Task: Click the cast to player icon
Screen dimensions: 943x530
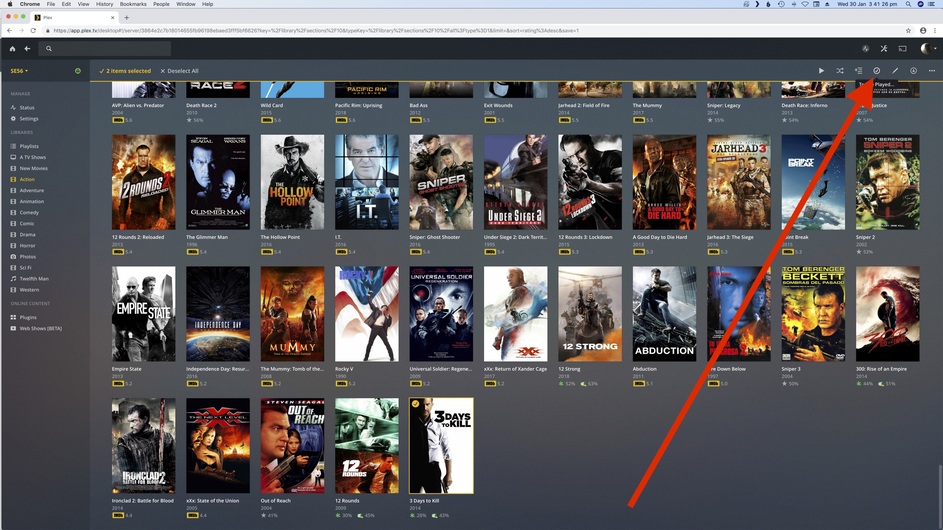Action: (902, 49)
